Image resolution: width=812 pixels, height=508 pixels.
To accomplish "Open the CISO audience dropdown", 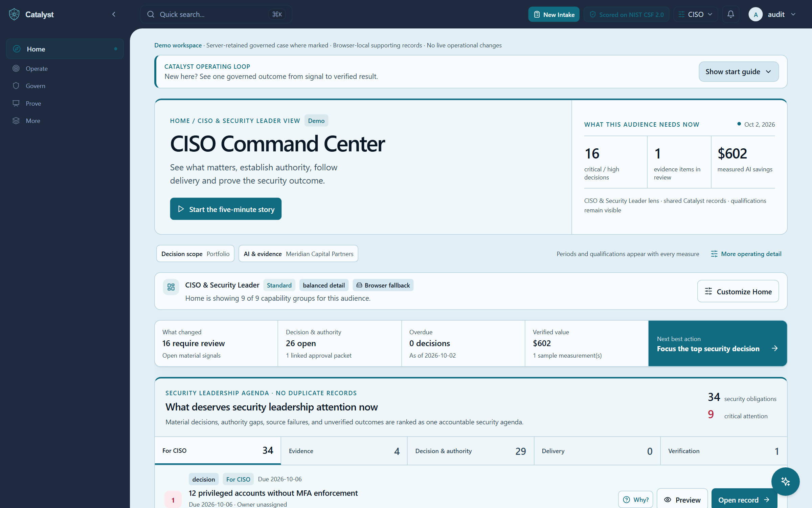I will [695, 14].
